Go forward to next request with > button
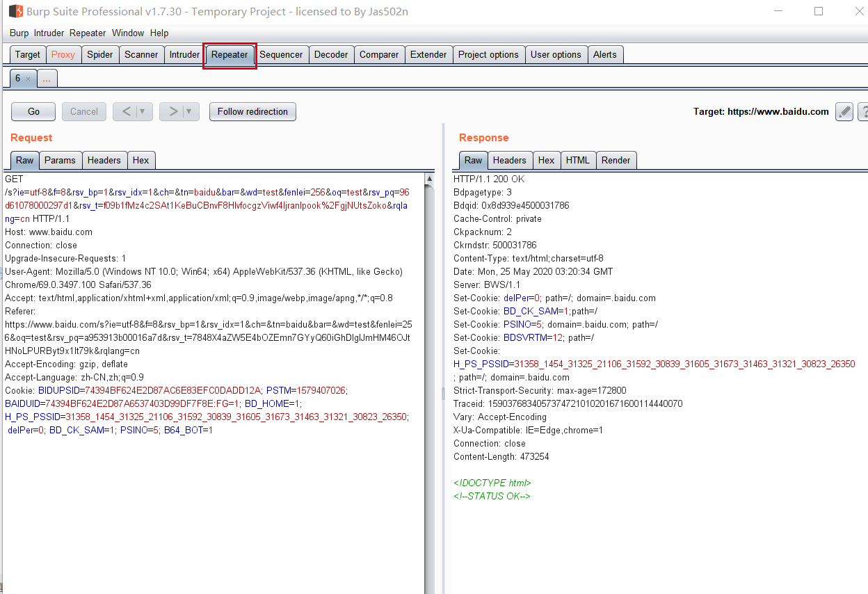Viewport: 868px width, 594px height. 172,111
